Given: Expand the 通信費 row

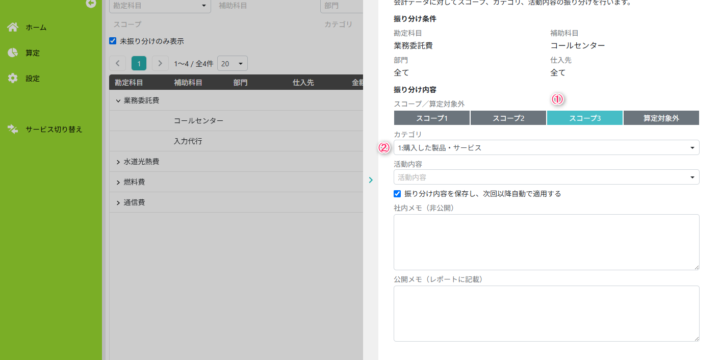Looking at the screenshot, I should coord(118,202).
